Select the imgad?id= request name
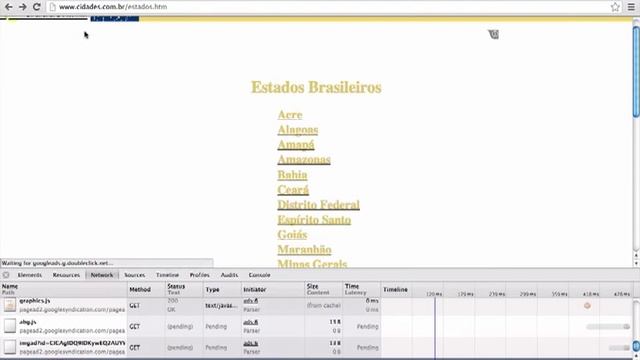The image size is (640, 360). pyautogui.click(x=72, y=343)
